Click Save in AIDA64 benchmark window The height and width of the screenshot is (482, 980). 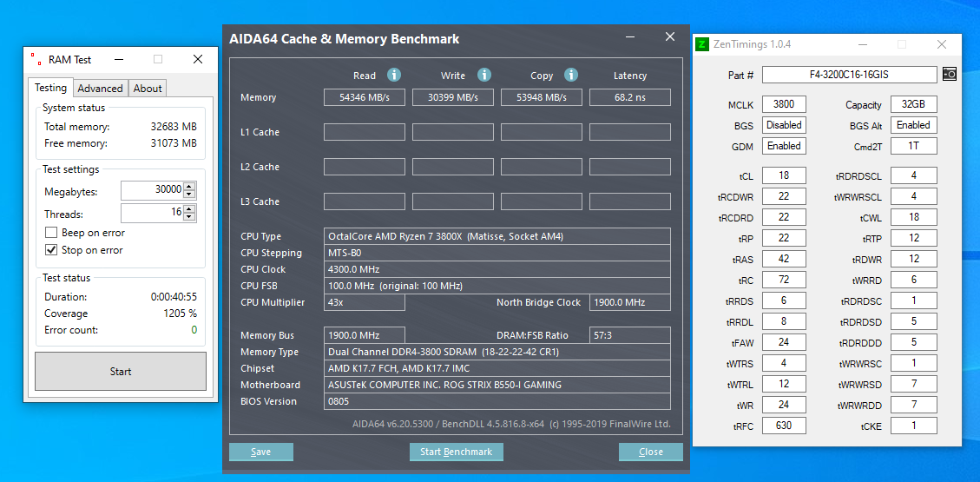260,452
